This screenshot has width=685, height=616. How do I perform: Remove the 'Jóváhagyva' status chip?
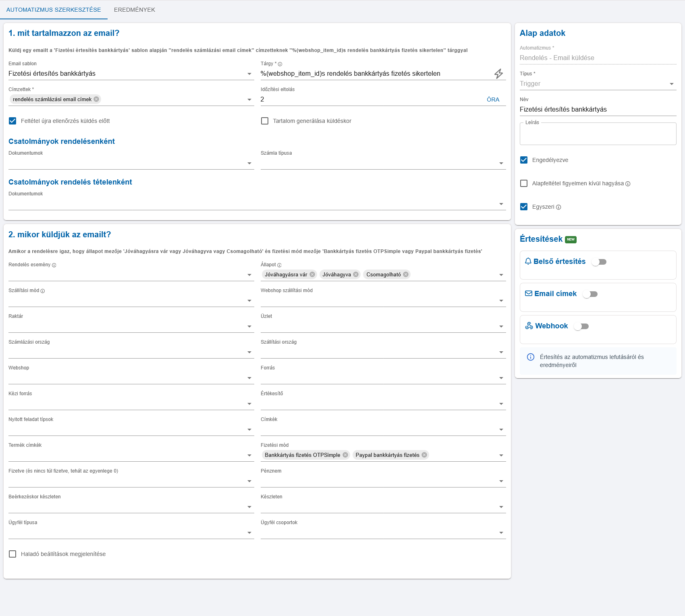pos(356,274)
